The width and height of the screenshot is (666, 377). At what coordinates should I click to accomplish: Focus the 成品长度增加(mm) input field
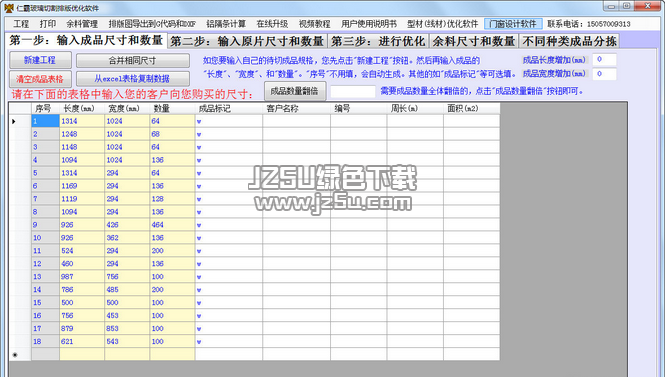(x=604, y=60)
